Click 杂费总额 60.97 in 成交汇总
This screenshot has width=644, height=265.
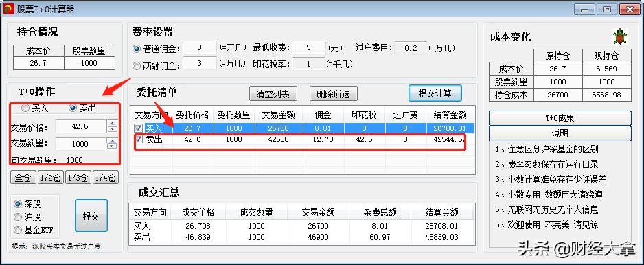point(379,237)
